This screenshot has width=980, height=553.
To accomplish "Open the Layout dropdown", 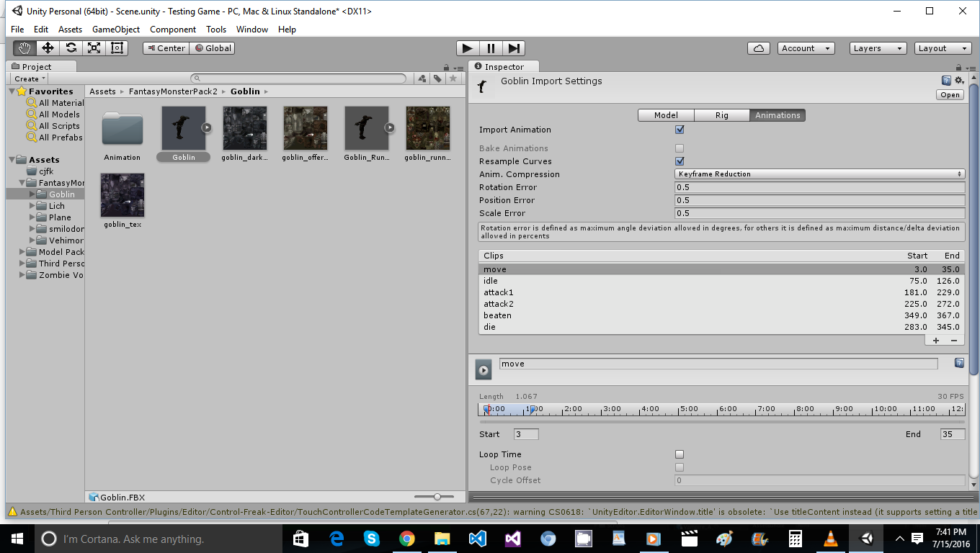I will click(943, 48).
